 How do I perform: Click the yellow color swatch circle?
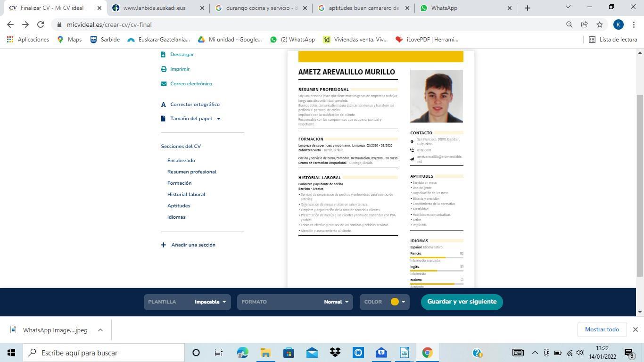[395, 302]
